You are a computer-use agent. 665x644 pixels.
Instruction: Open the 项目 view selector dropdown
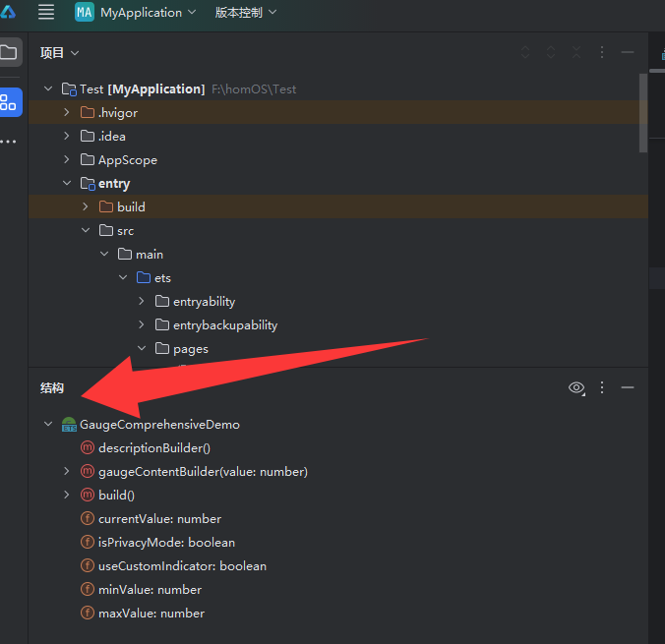pyautogui.click(x=59, y=53)
